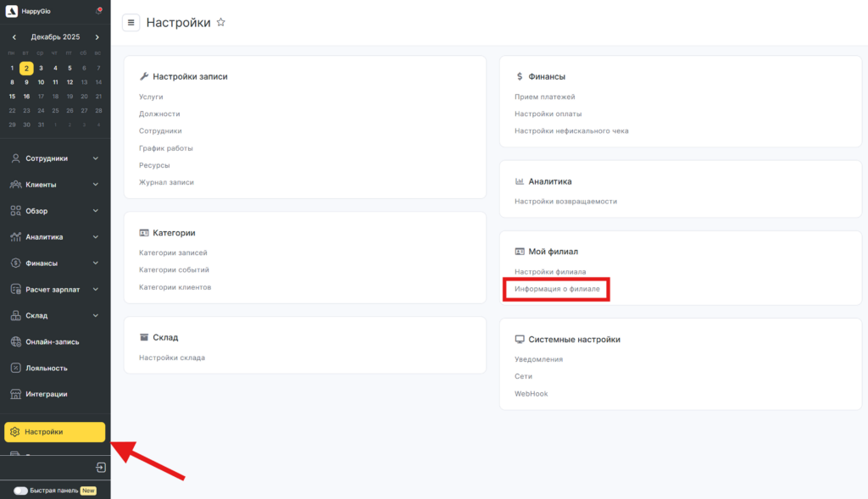Click the hamburger menu button
The image size is (868, 499).
[x=131, y=23]
